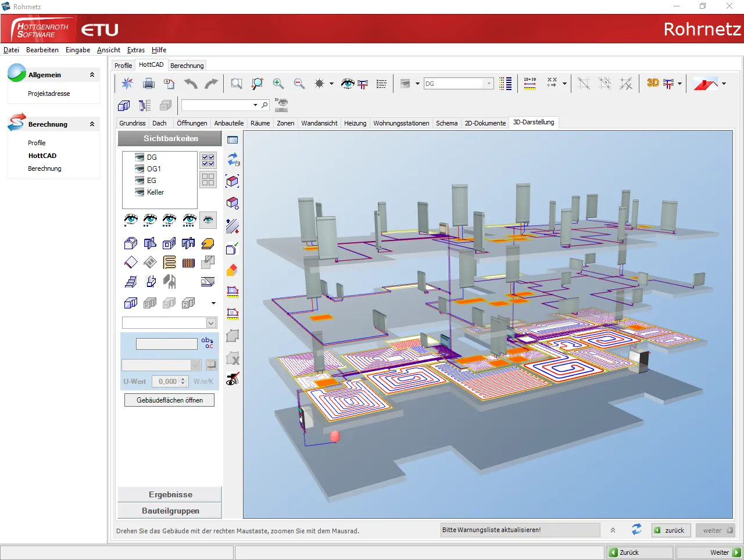Click the printer icon in toolbar
The image size is (744, 560).
[x=149, y=84]
